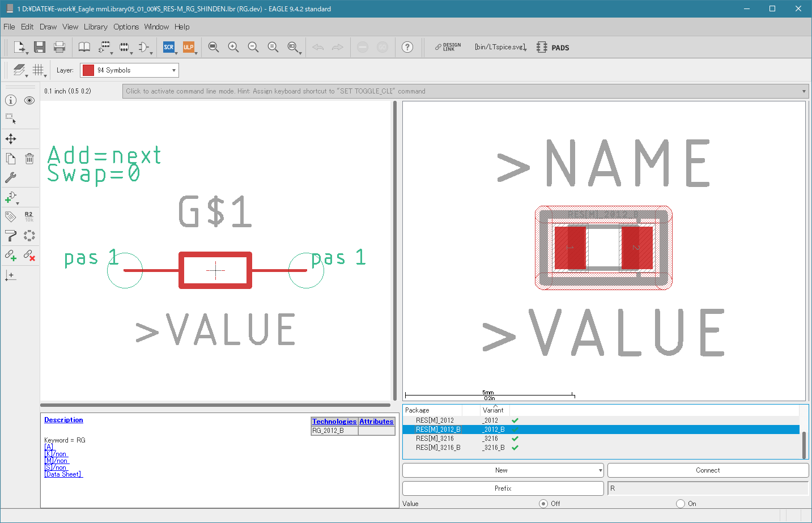Open the Help question mark icon
The height and width of the screenshot is (523, 812).
click(407, 47)
